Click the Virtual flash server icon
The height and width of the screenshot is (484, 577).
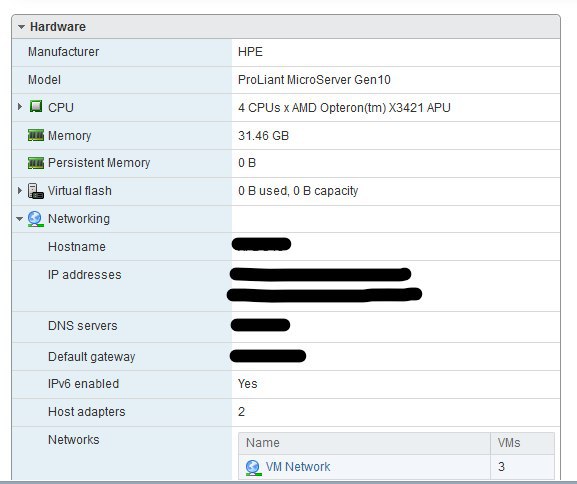coord(36,191)
